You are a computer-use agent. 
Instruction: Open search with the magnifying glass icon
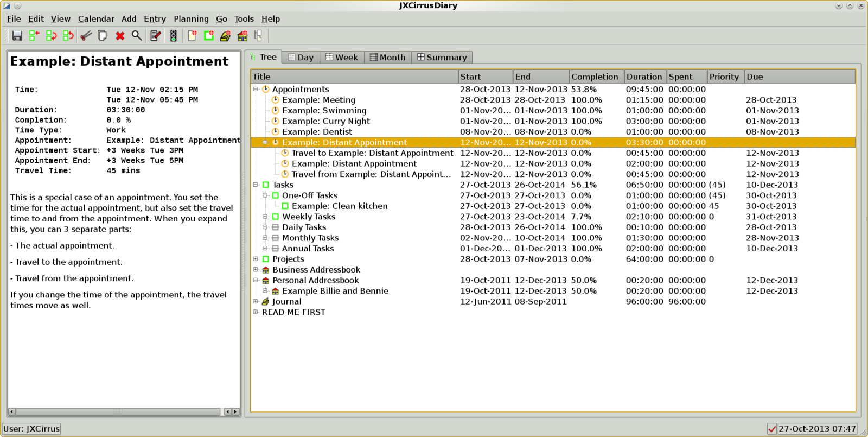[137, 36]
